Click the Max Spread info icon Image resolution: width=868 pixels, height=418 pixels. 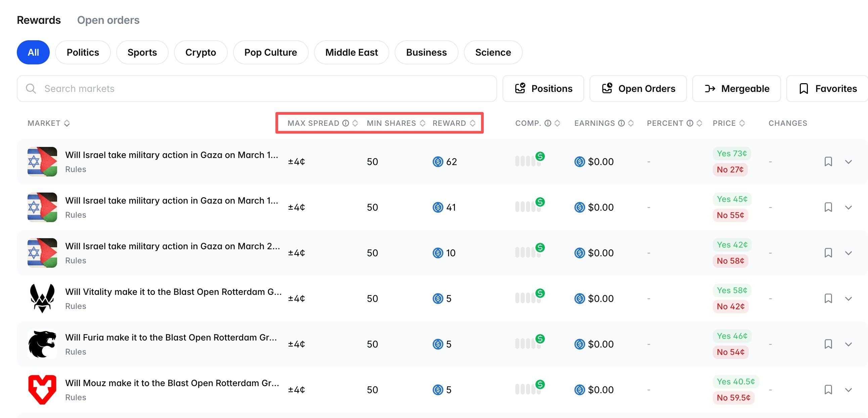coord(345,123)
